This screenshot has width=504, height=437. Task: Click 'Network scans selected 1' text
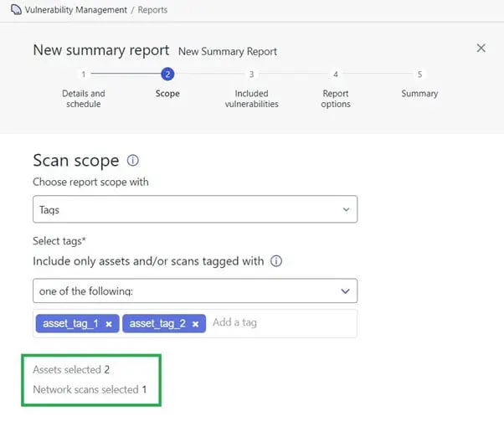point(90,389)
